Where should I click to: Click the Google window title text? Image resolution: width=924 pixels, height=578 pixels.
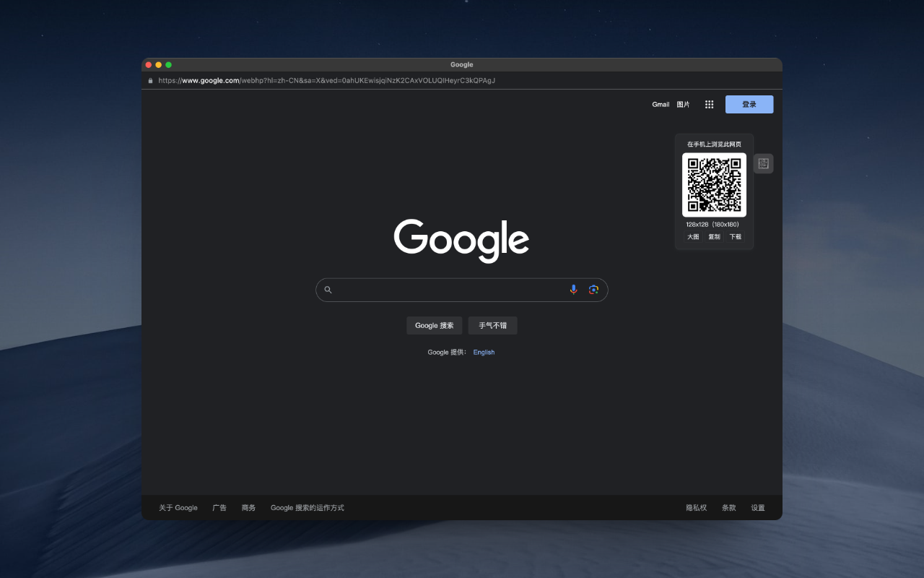(x=462, y=65)
